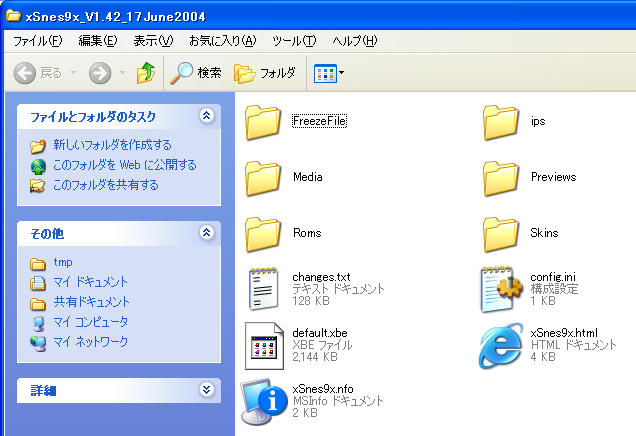Image resolution: width=636 pixels, height=436 pixels.
Task: Select the xSnes9x.nfo MSInfo icon
Action: coord(263,401)
